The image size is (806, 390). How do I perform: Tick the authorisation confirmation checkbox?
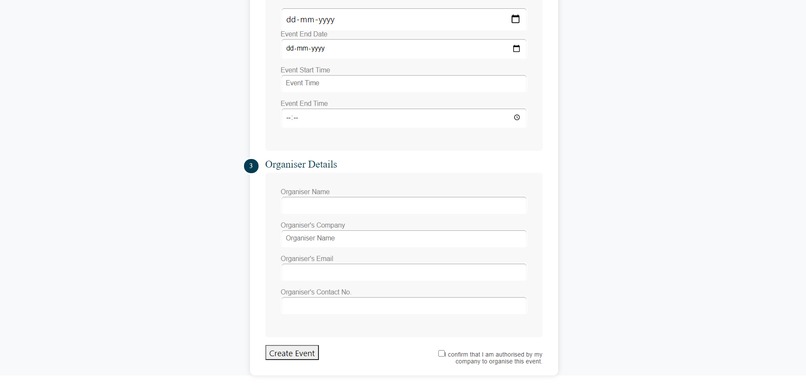tap(441, 353)
